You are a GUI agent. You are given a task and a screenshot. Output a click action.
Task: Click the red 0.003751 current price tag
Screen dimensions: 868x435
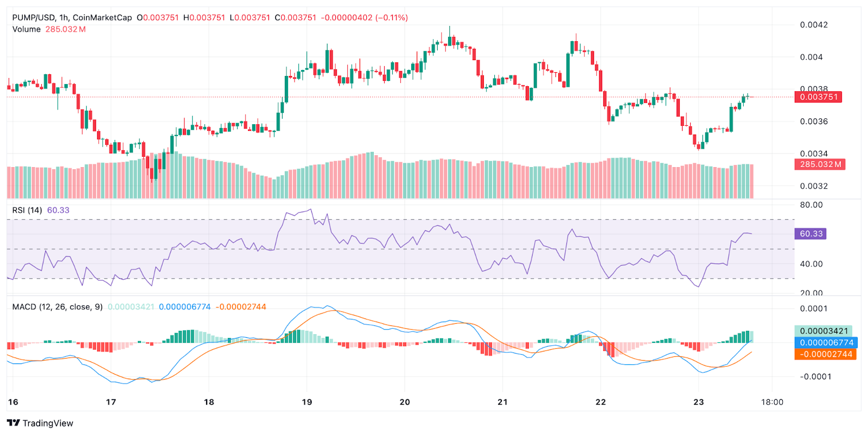(x=819, y=97)
